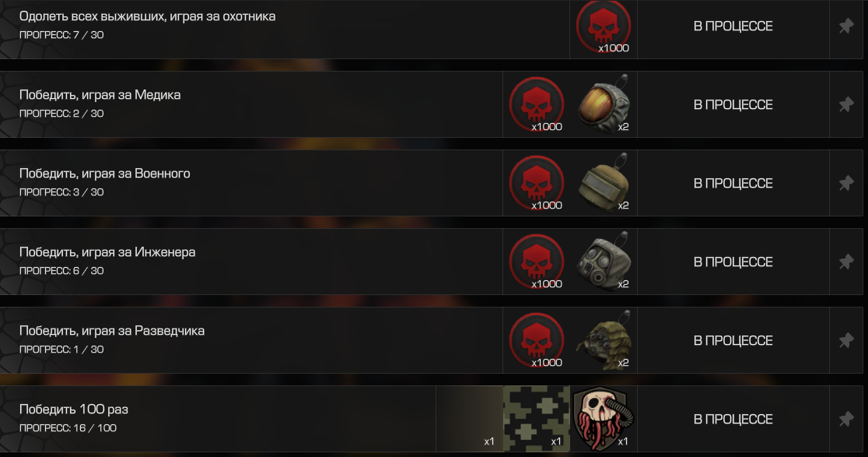Click the camouflage pattern reward
This screenshot has height=457, width=868.
[x=537, y=419]
